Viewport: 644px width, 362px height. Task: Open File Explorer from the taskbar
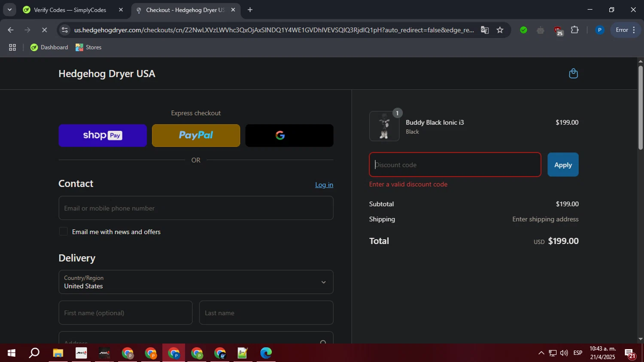click(x=58, y=353)
